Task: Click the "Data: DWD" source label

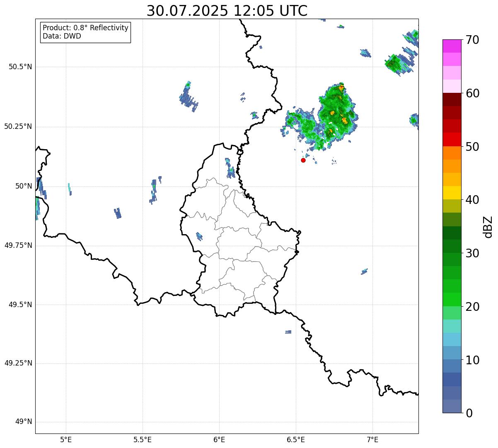Action: click(62, 36)
